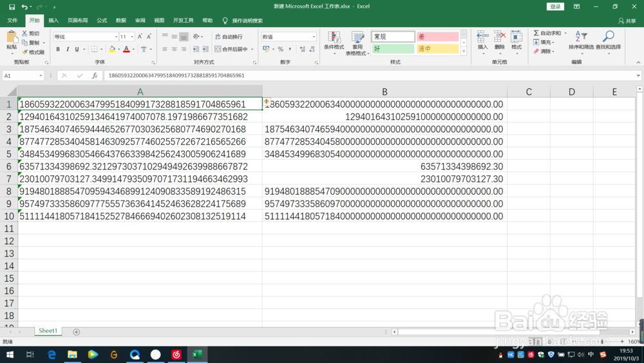Toggle Italic formatting

[68, 50]
